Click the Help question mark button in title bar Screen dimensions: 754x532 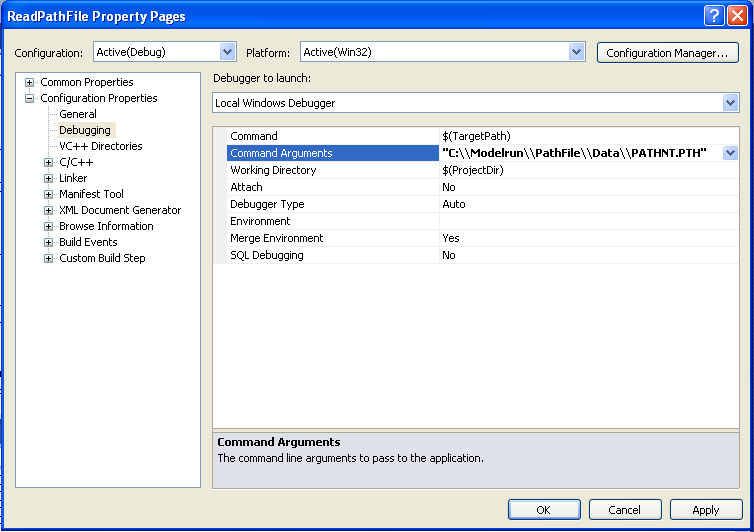tap(714, 16)
